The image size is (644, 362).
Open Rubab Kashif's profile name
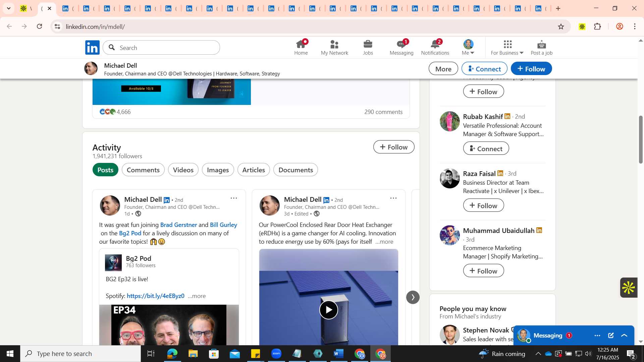pyautogui.click(x=483, y=116)
